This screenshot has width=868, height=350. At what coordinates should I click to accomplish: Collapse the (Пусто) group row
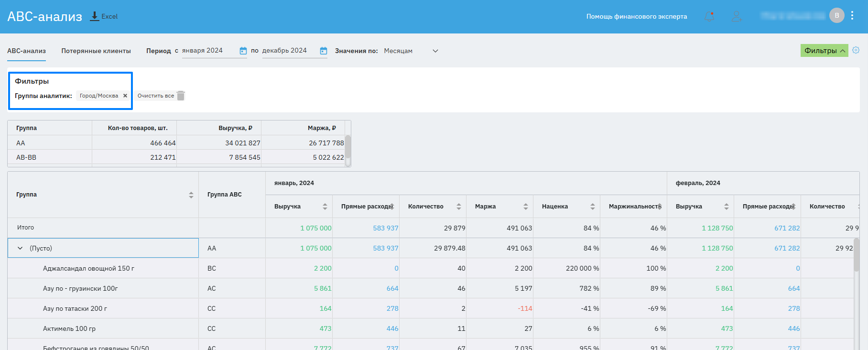click(20, 248)
